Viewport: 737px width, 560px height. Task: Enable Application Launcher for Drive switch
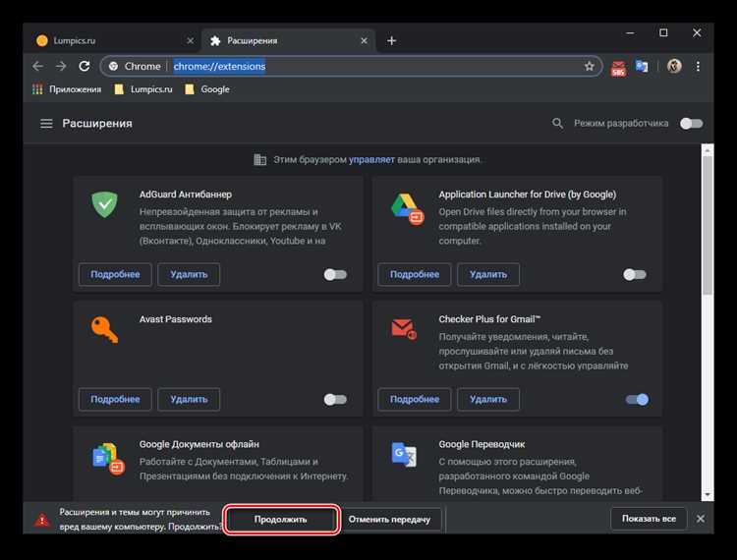[x=635, y=274]
